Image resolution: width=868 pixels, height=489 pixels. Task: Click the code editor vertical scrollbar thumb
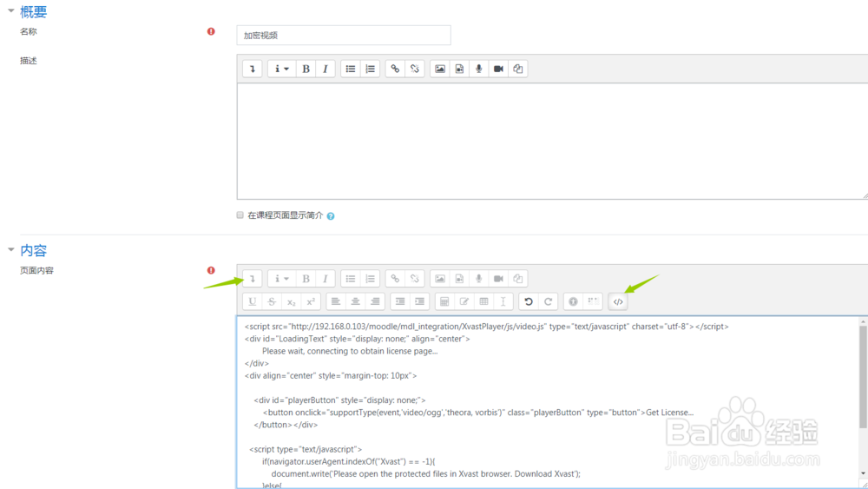(x=863, y=377)
